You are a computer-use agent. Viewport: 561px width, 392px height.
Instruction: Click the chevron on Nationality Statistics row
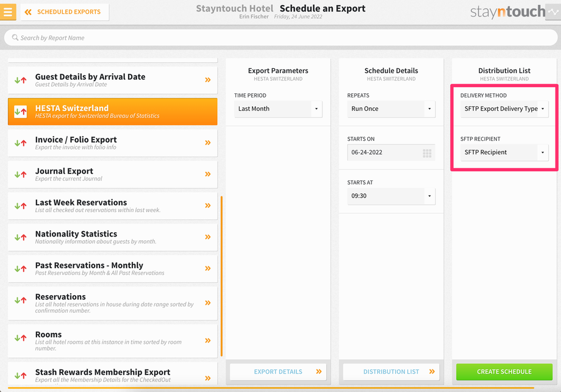pos(208,237)
